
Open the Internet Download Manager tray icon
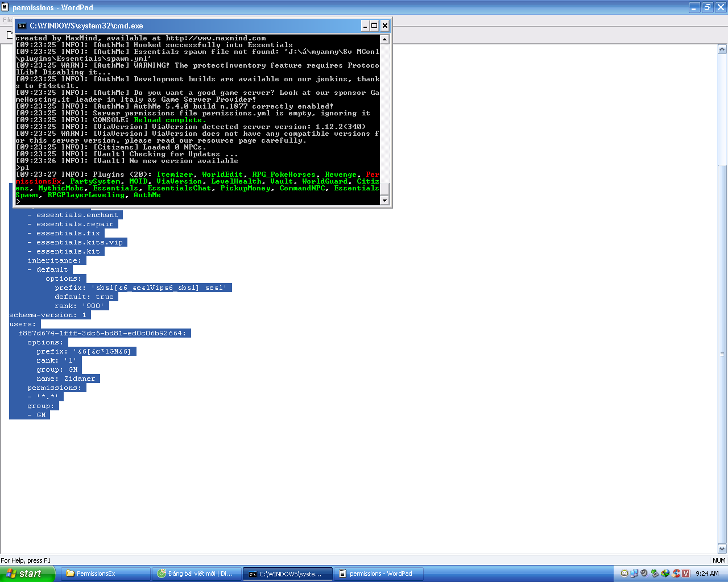(x=665, y=573)
